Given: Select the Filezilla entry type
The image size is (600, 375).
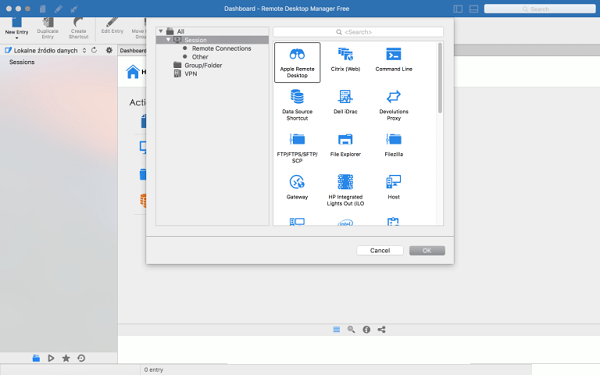Looking at the screenshot, I should [393, 145].
